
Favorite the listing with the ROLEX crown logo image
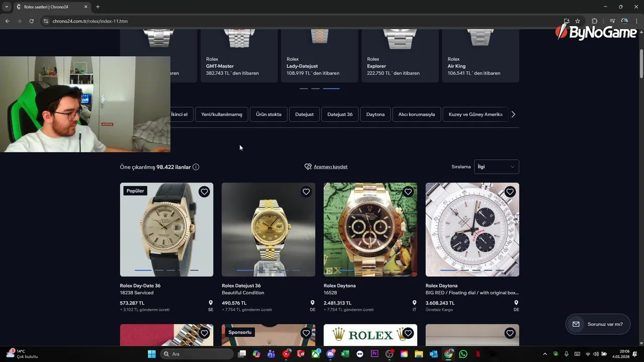(408, 333)
